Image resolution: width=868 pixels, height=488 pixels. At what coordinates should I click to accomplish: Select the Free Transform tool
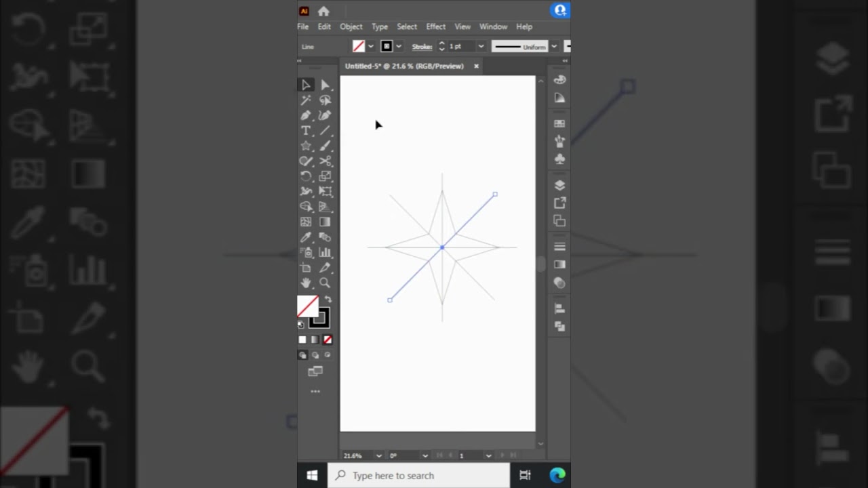tap(325, 192)
